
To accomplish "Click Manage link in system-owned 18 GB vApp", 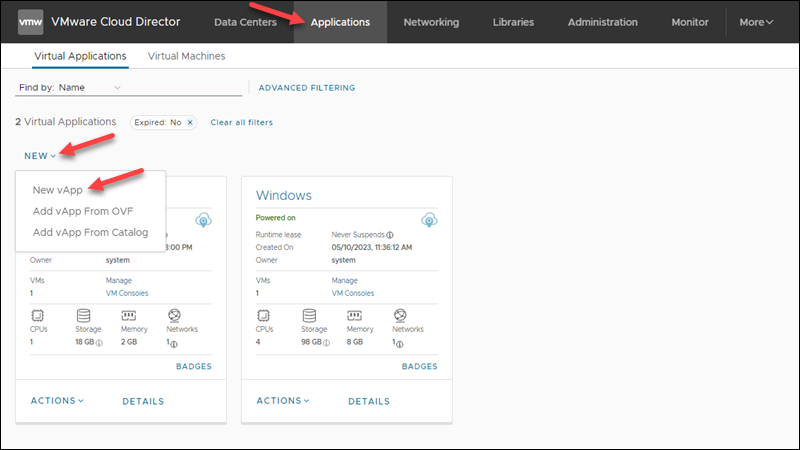I will pos(118,281).
